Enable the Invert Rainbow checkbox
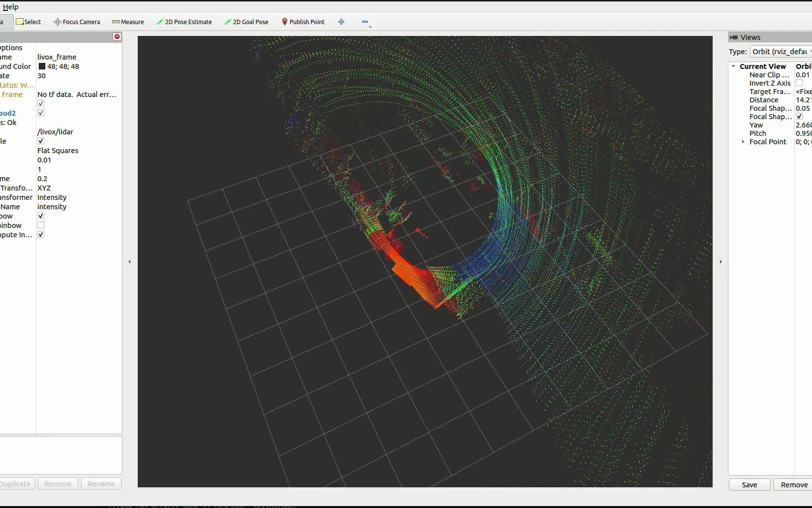This screenshot has height=508, width=812. coord(41,225)
